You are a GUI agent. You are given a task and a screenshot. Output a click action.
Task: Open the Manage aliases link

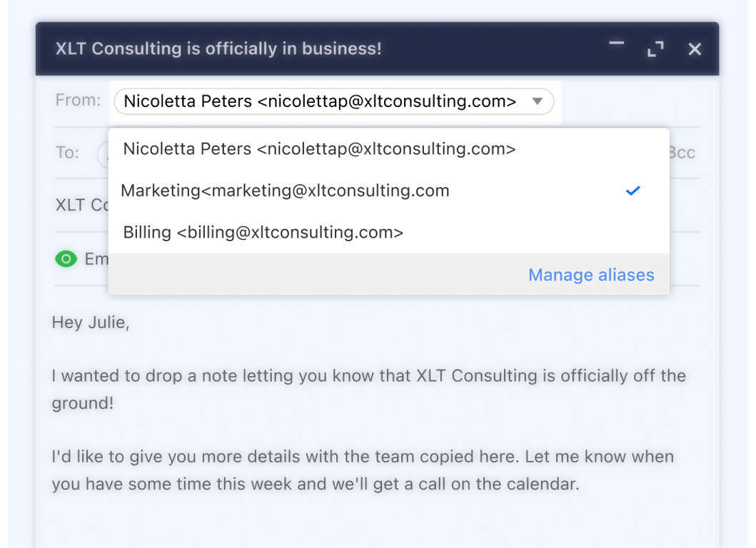click(x=591, y=275)
